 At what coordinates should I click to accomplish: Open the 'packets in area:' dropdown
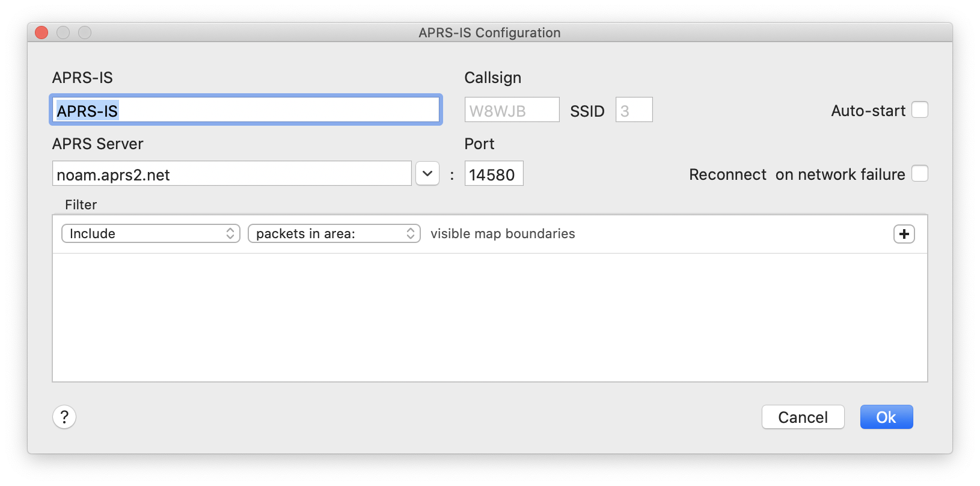(x=334, y=233)
